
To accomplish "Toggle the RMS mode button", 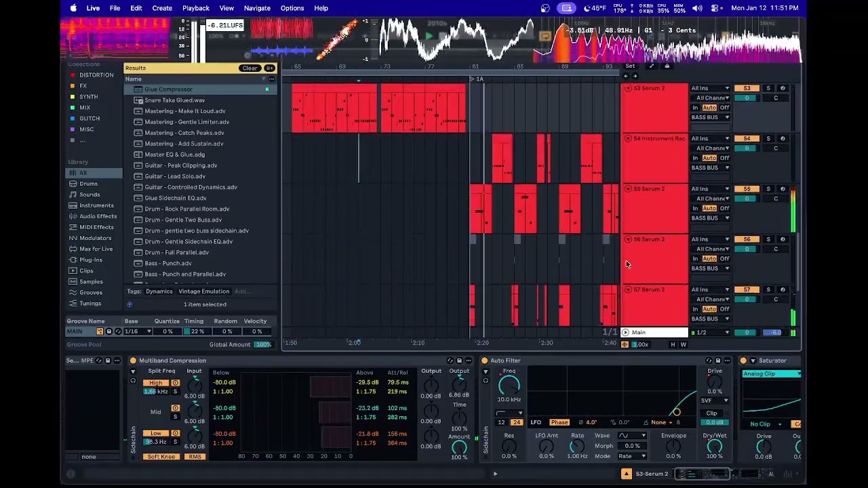I will tap(195, 457).
